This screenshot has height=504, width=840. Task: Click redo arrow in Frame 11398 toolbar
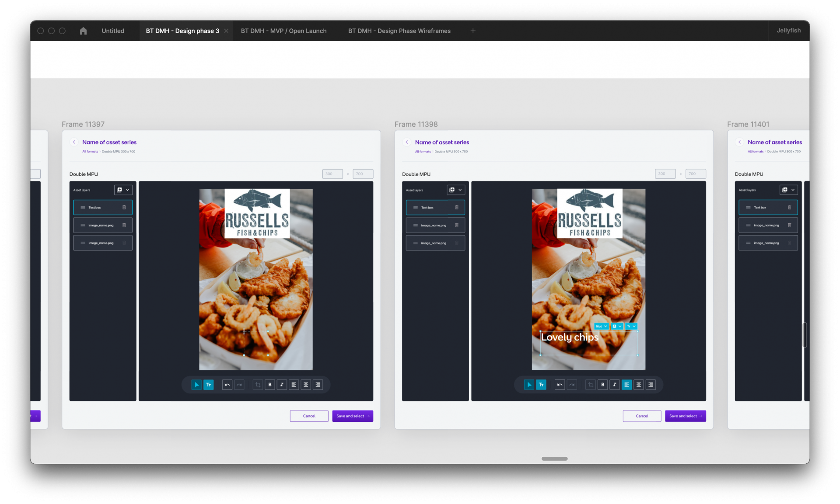pos(572,385)
